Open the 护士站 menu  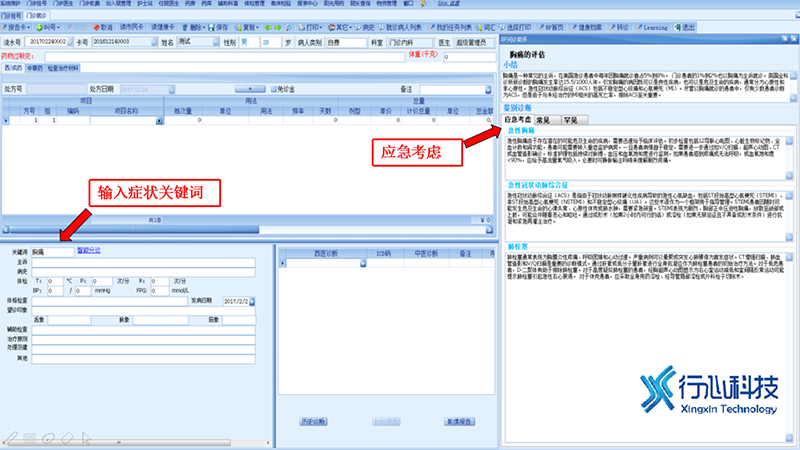click(x=145, y=4)
